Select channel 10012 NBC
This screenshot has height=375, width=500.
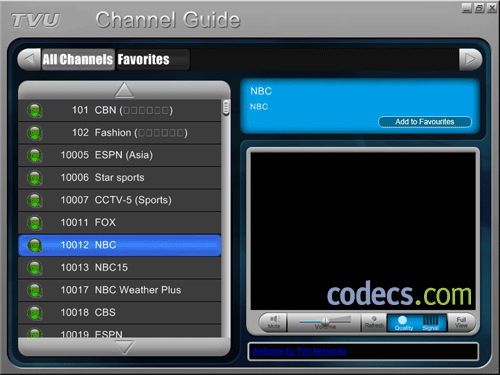pyautogui.click(x=120, y=245)
